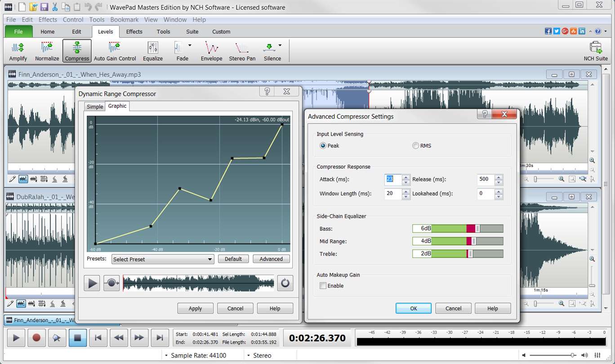Open Auto Gain Control
615x364 pixels.
pos(115,51)
